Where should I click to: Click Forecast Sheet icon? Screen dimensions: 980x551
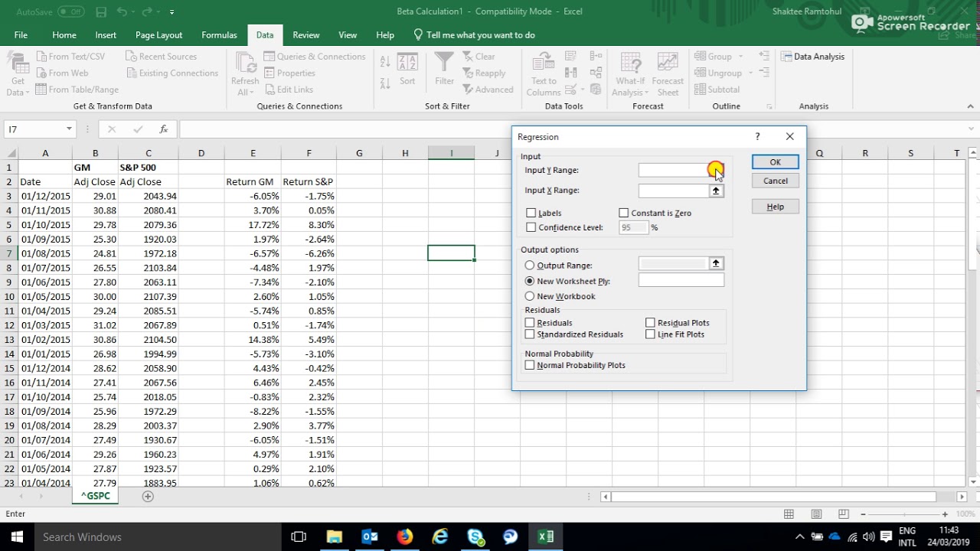668,74
